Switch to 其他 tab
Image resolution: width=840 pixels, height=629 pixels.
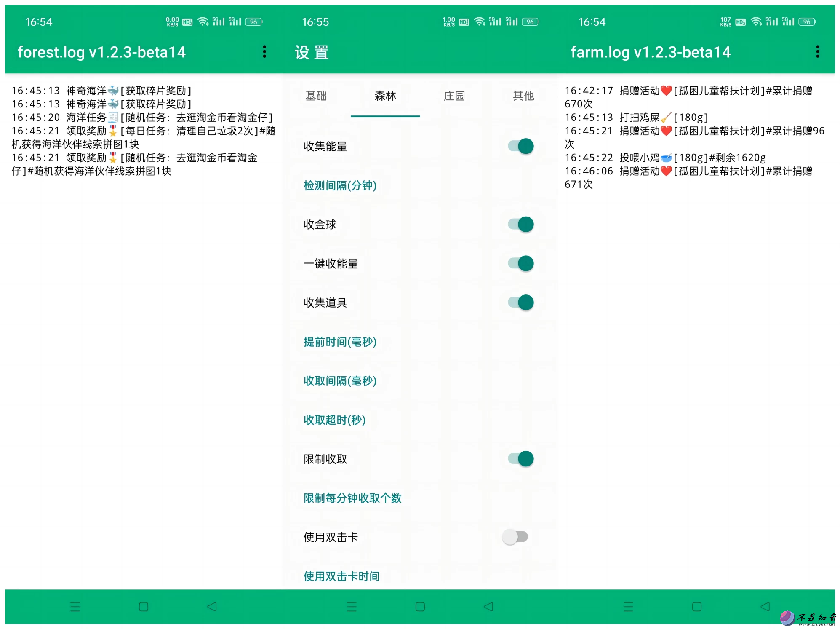coord(523,96)
